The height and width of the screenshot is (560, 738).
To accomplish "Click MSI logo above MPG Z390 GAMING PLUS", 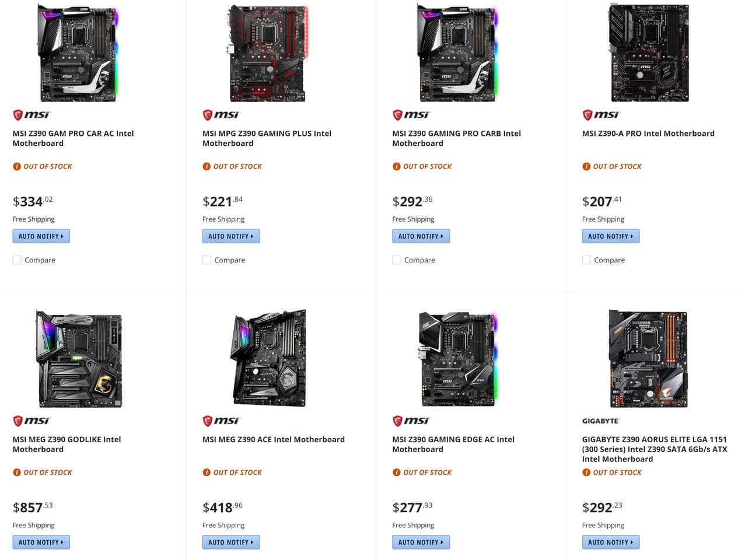I will (221, 115).
